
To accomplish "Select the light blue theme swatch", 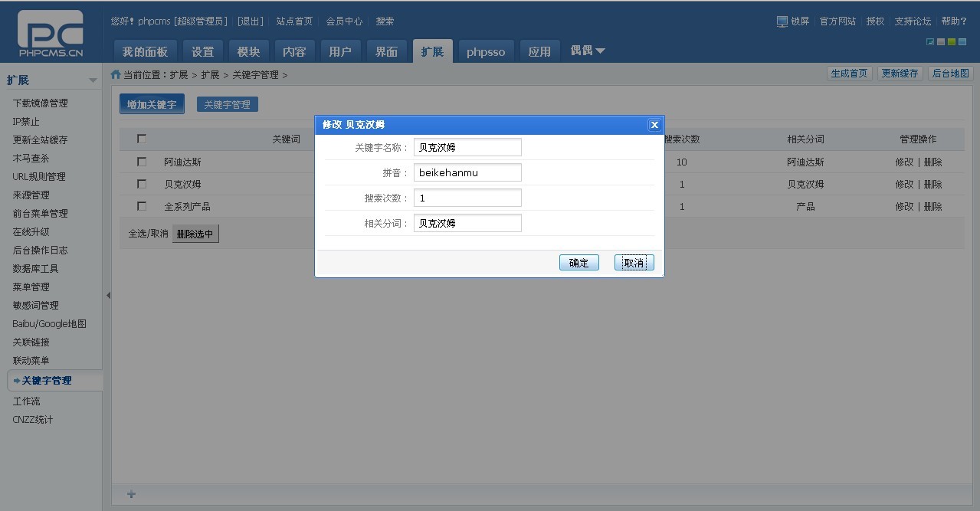I will pyautogui.click(x=962, y=42).
